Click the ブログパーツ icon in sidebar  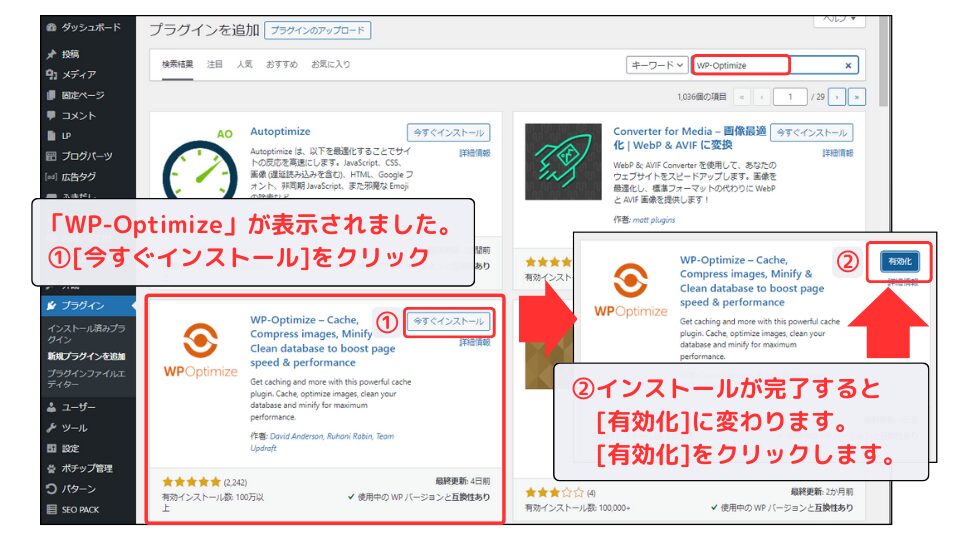click(x=51, y=156)
